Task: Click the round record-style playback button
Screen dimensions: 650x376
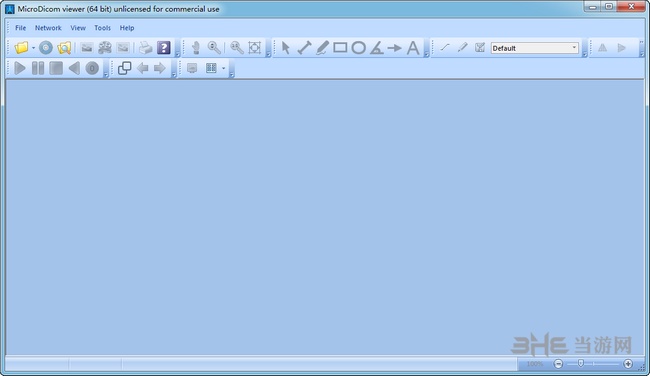Action: point(92,68)
